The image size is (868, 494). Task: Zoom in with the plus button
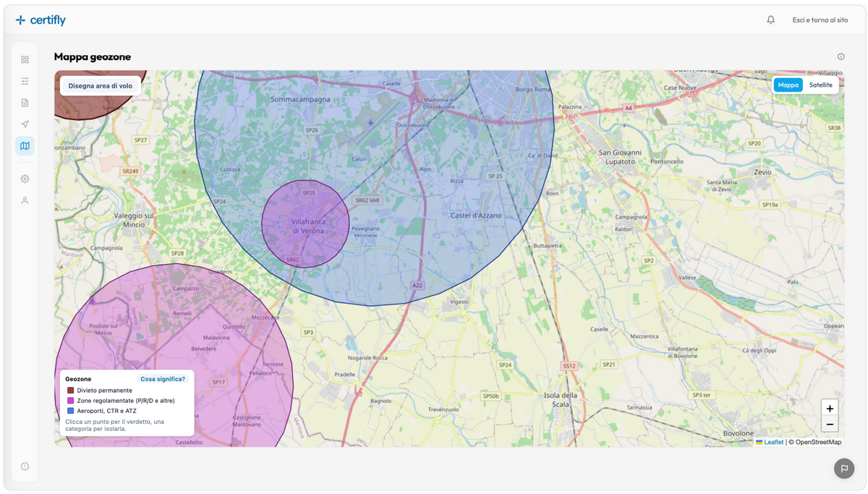pos(830,409)
